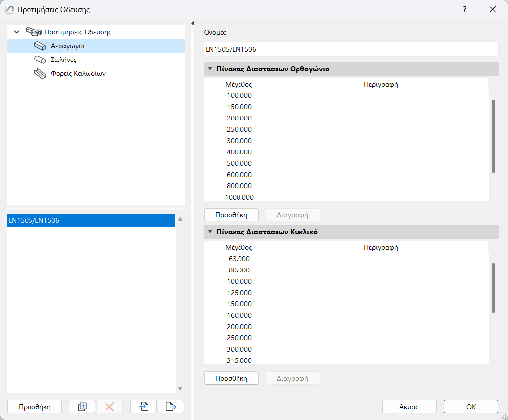Click the export preferences icon button
The height and width of the screenshot is (420, 508).
[171, 407]
